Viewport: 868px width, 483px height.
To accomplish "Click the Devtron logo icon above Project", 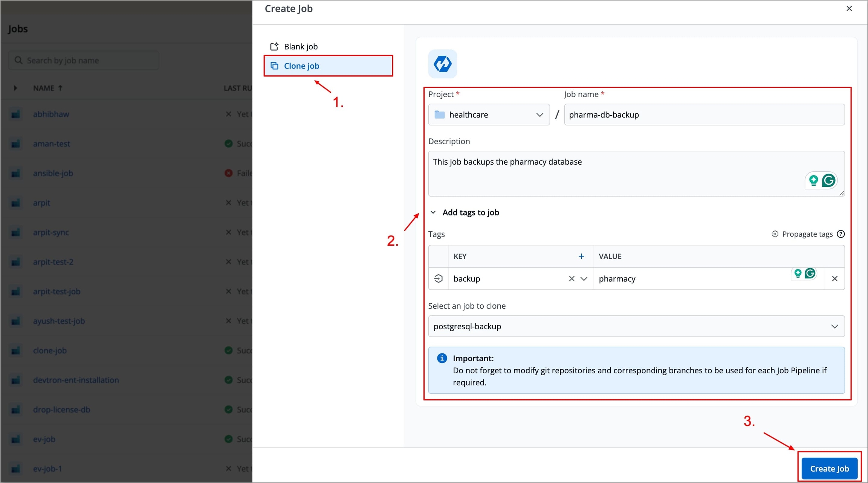I will (x=443, y=64).
